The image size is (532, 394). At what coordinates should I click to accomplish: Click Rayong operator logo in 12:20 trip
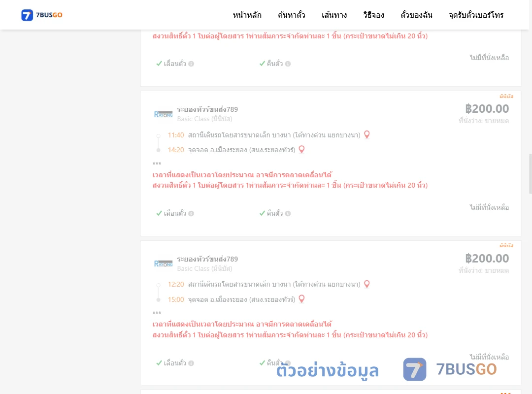pos(163,263)
